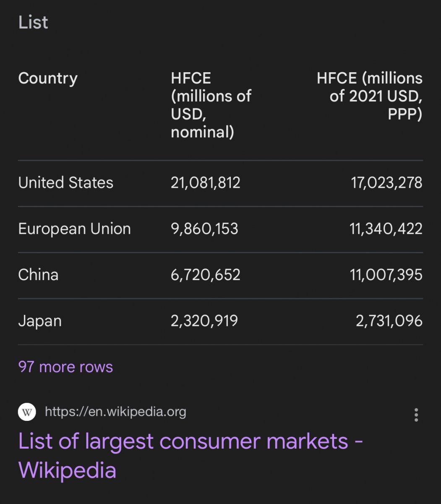
Task: Select the European Union row label
Action: 74,229
